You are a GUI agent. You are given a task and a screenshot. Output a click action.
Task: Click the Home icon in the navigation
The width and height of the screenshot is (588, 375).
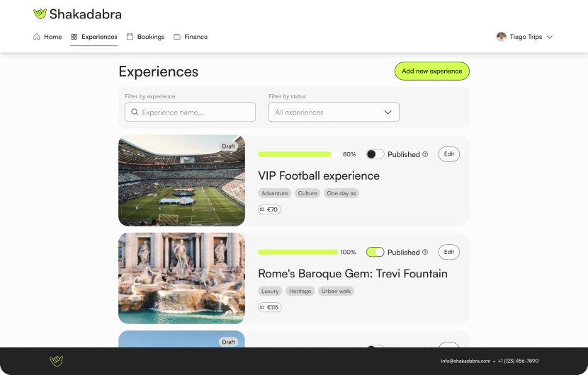37,37
